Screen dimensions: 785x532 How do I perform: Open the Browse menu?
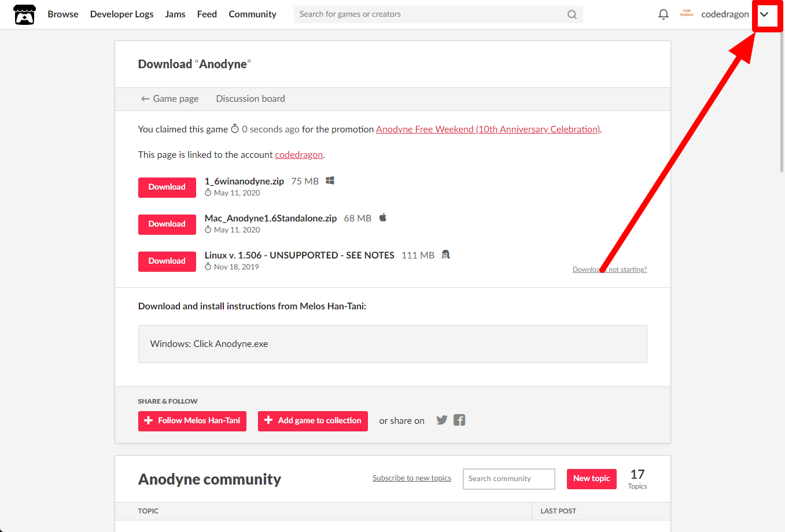click(63, 14)
